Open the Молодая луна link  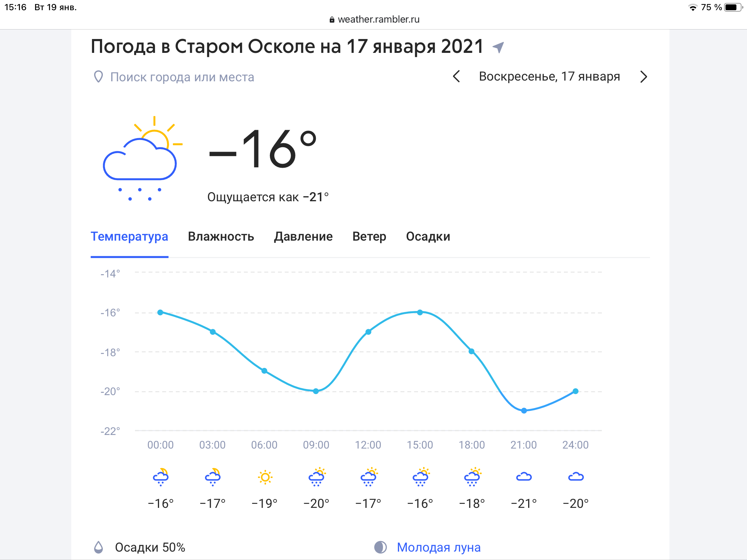point(438,547)
